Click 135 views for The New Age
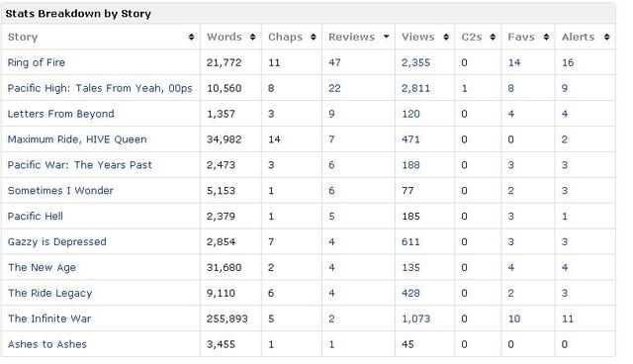 [410, 267]
